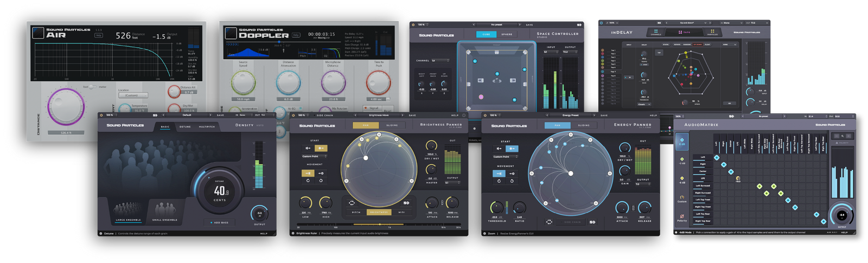
Task: Open the Default preset dropdown in Density
Action: [x=187, y=115]
